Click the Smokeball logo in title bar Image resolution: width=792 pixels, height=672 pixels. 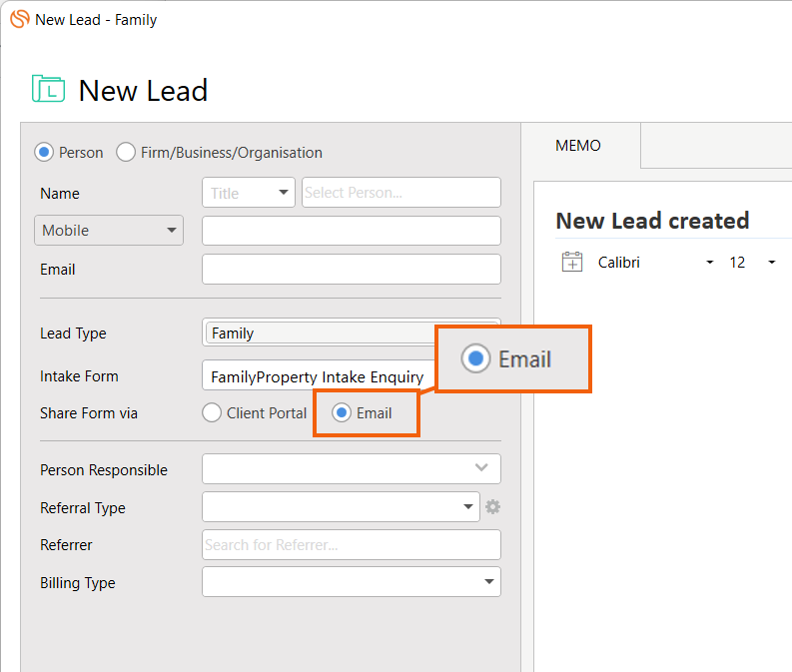click(20, 19)
